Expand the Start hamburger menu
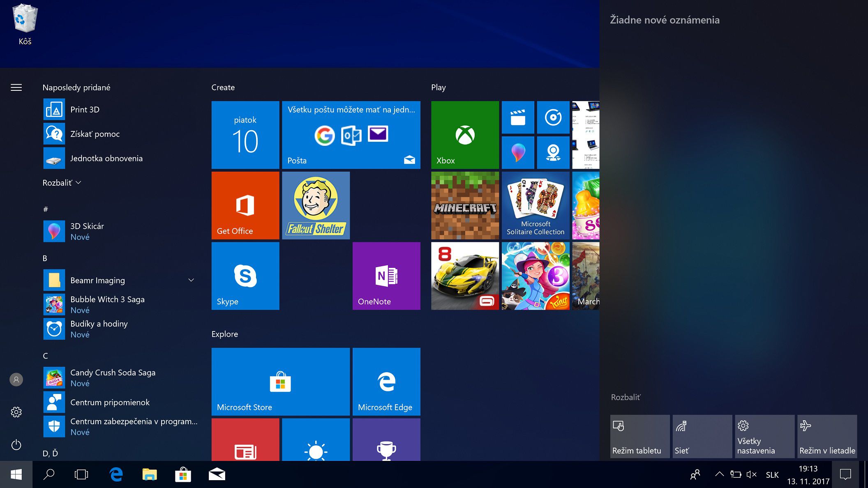The height and width of the screenshot is (488, 868). click(x=16, y=87)
